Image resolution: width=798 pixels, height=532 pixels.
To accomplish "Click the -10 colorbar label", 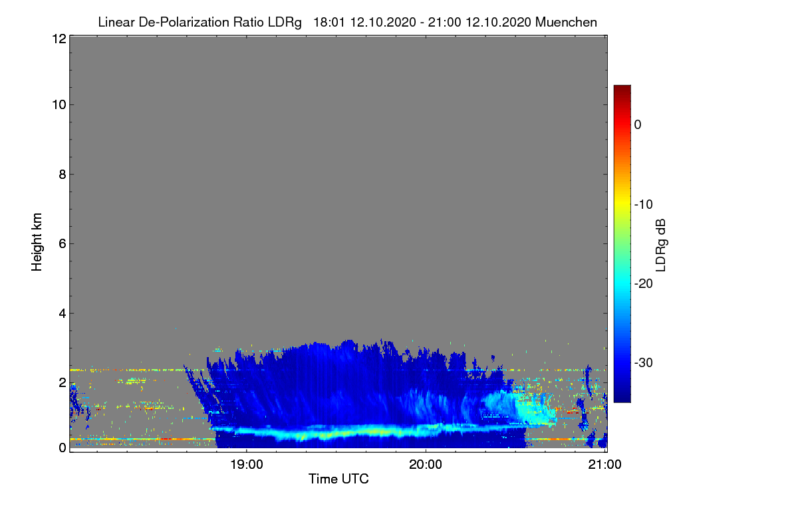I will tap(642, 204).
